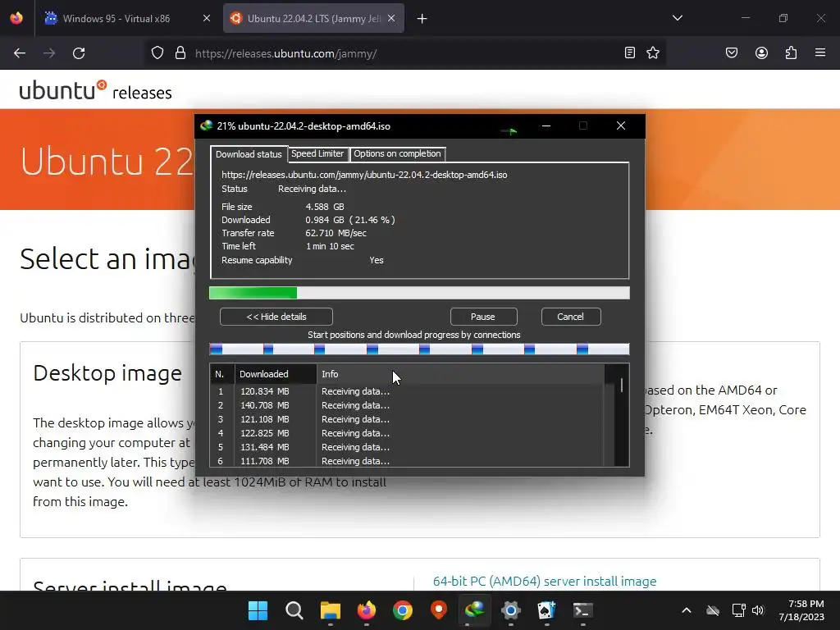Click the IDM icon in dialog title bar
This screenshot has width=840, height=630.
[206, 126]
